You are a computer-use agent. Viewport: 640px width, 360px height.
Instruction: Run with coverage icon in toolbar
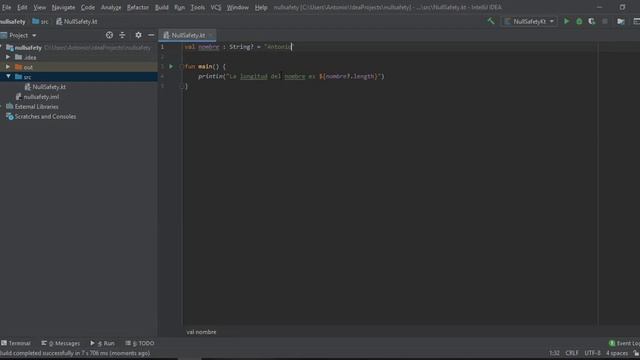(x=591, y=21)
